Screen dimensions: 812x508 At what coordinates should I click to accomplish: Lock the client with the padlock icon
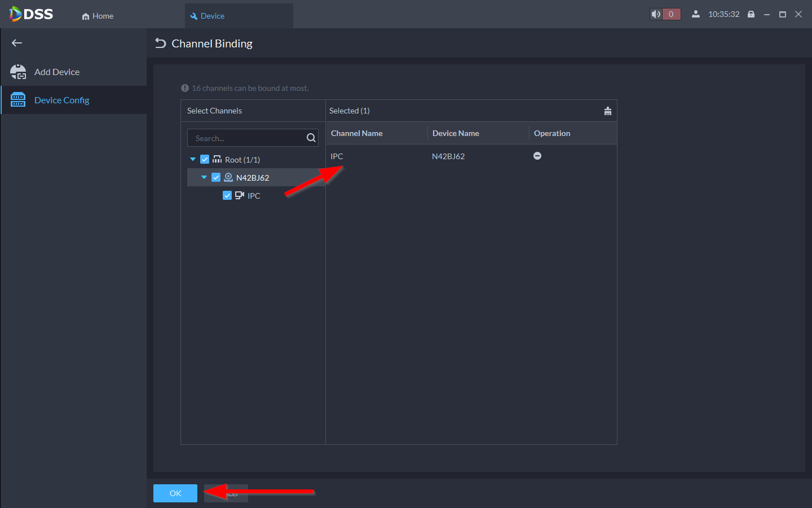(751, 14)
